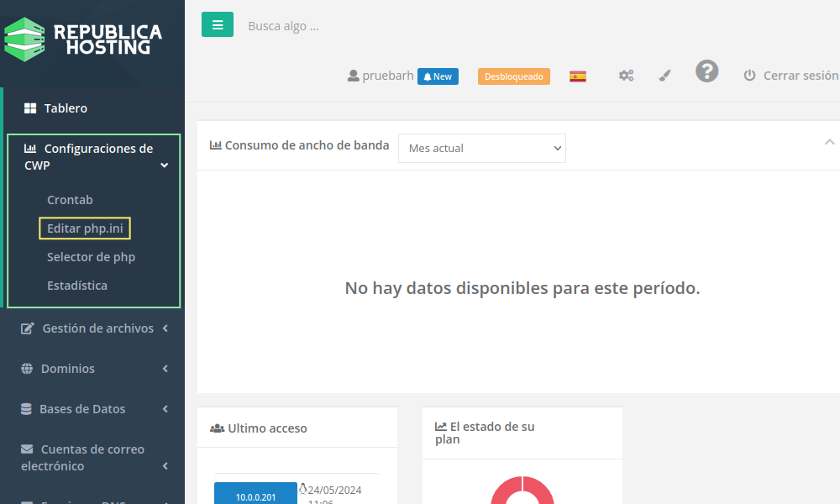Click the Busca algo search field
The width and height of the screenshot is (840, 504).
(336, 26)
